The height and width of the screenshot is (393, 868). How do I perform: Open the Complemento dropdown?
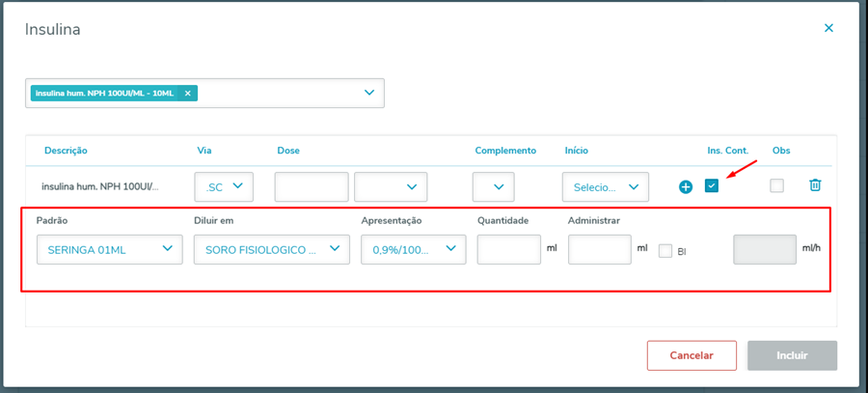click(494, 186)
